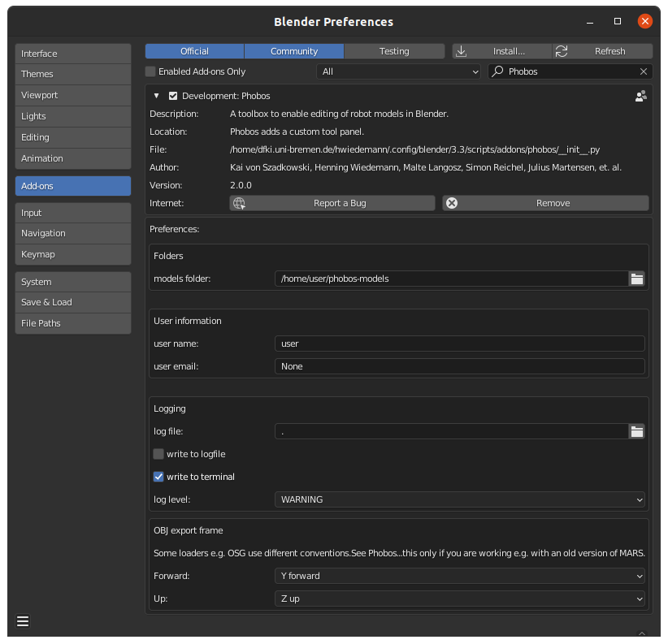Open Save & Load preferences

73,302
